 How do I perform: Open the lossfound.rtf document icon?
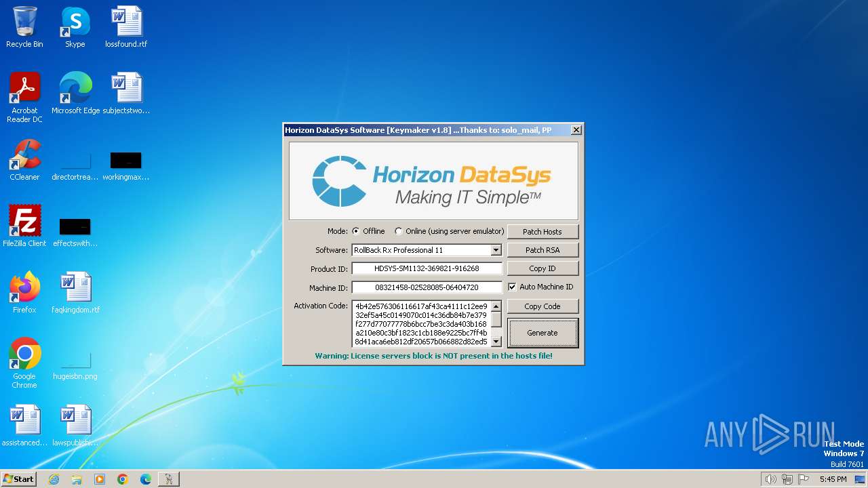[126, 27]
